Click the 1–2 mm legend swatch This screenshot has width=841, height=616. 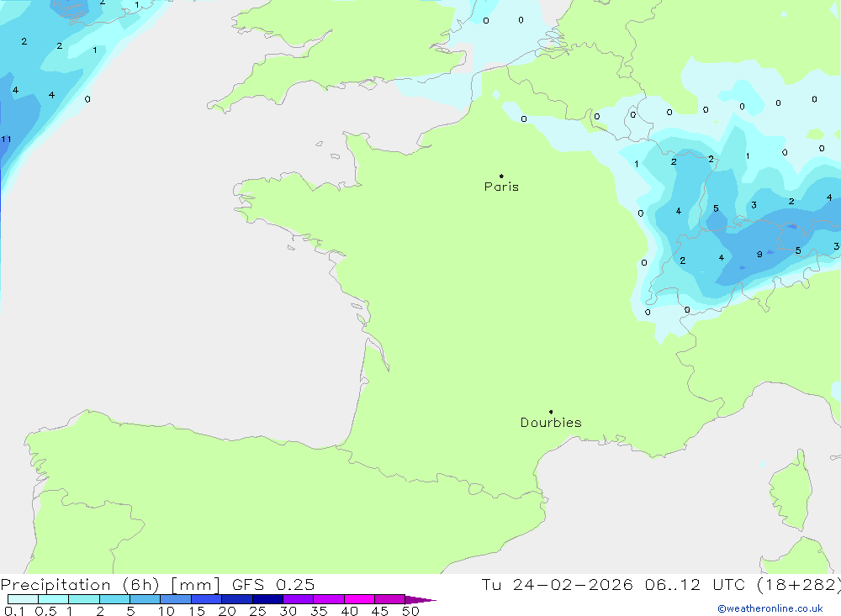coord(84,599)
